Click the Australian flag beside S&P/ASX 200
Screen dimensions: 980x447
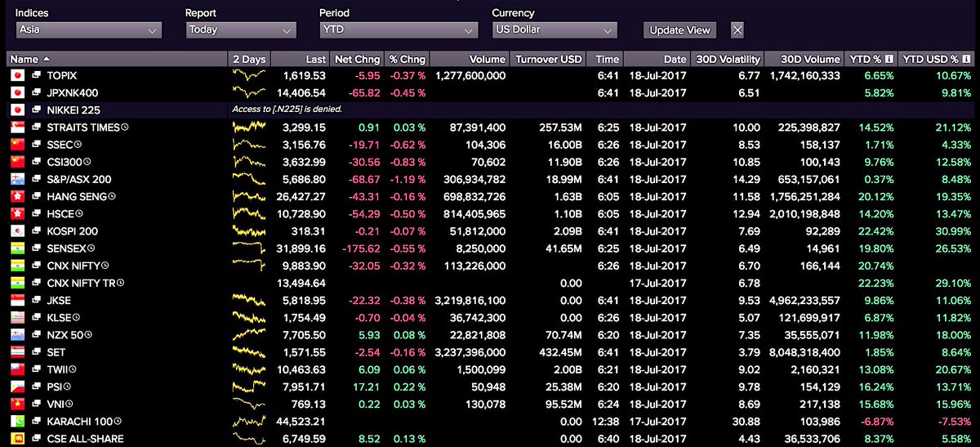point(16,179)
